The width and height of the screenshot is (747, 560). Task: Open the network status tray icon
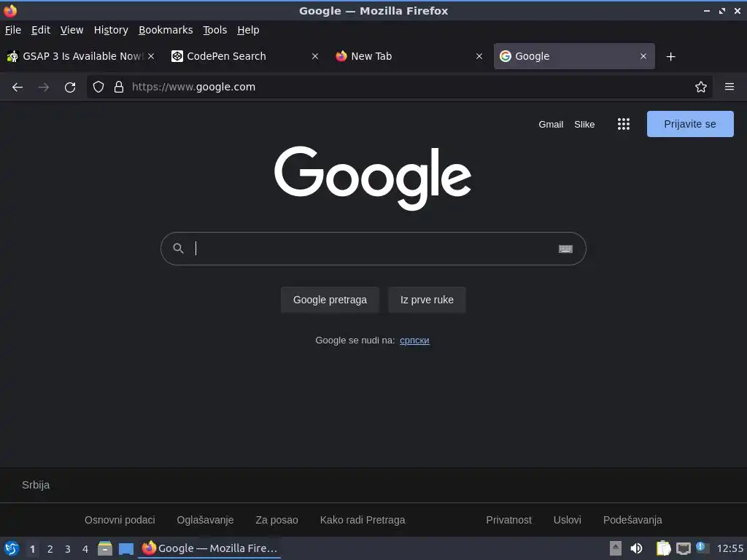click(683, 548)
